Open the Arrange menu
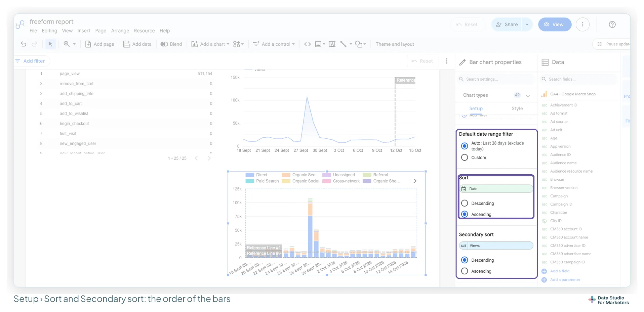Image resolution: width=644 pixels, height=312 pixels. click(x=120, y=31)
